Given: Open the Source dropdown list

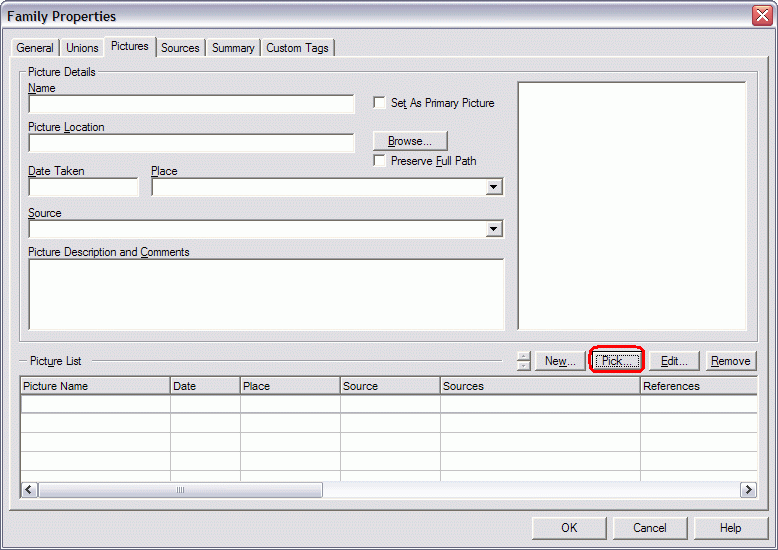Looking at the screenshot, I should pos(493,230).
